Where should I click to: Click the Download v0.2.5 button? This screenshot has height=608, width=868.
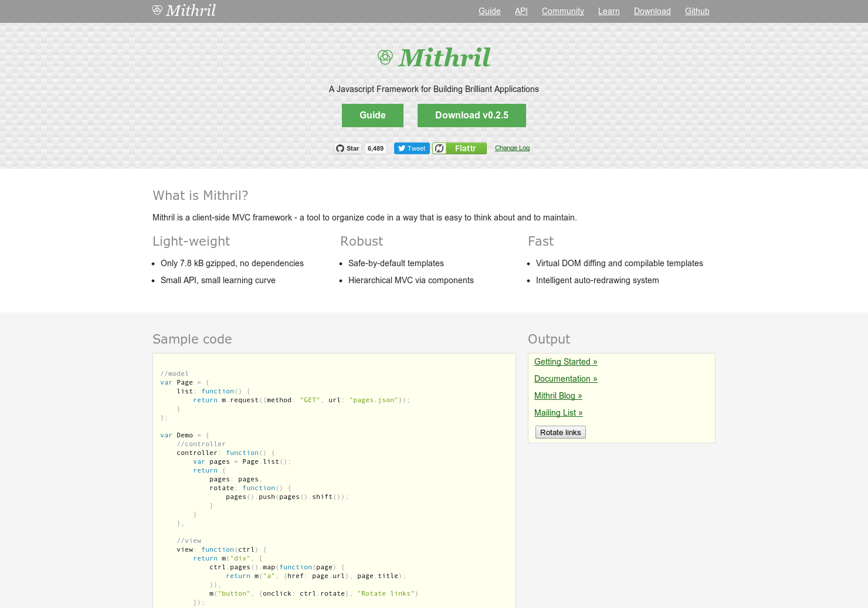tap(472, 116)
